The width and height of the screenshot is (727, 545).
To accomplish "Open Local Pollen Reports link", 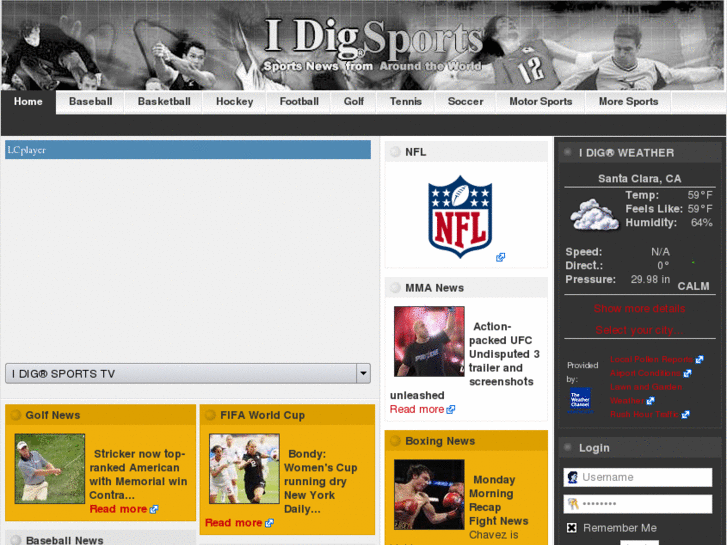I will (651, 359).
